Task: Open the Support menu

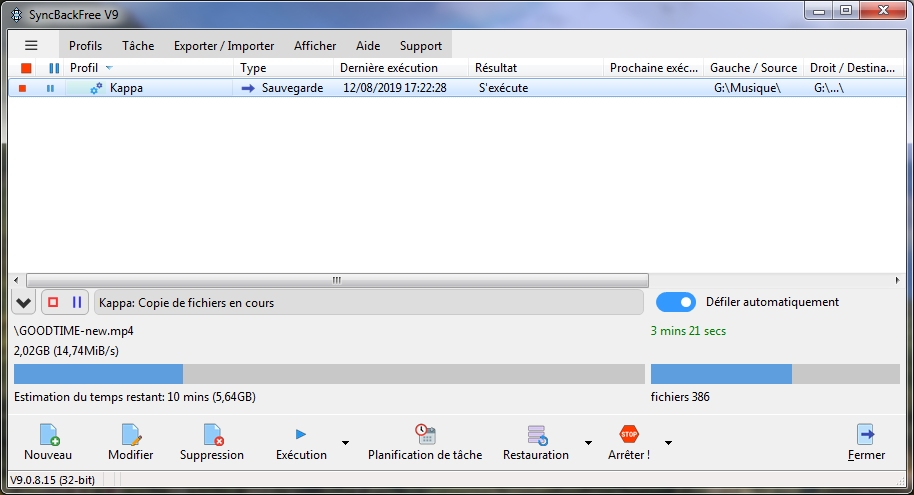Action: point(421,45)
